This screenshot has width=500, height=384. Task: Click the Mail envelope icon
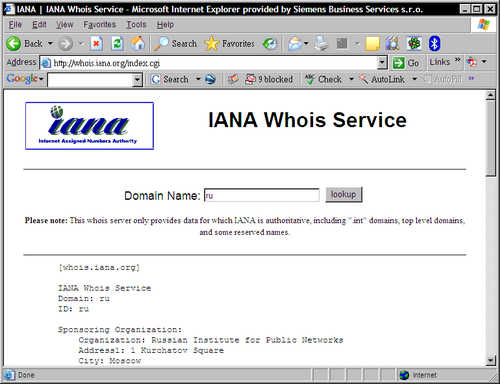tap(294, 44)
